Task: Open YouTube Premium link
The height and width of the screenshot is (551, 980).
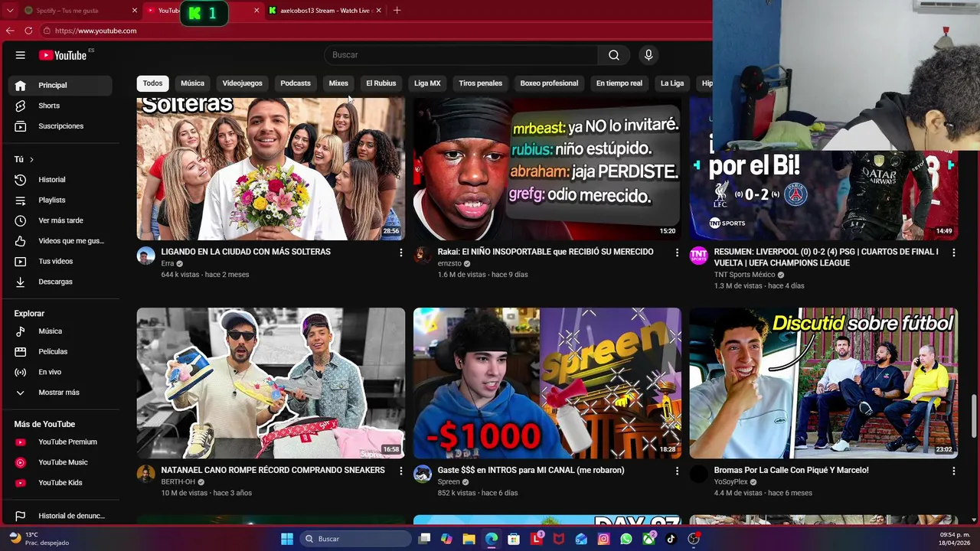Action: pos(60,442)
